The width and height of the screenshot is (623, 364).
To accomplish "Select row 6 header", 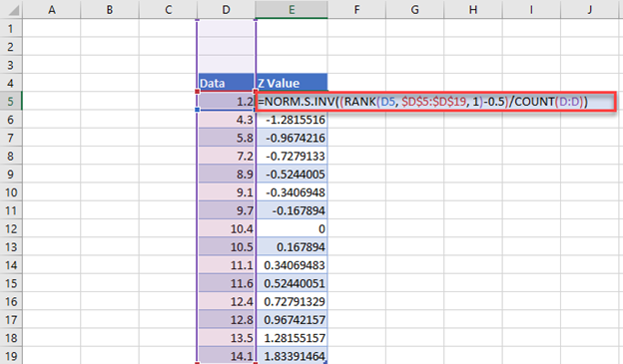I will 11,120.
